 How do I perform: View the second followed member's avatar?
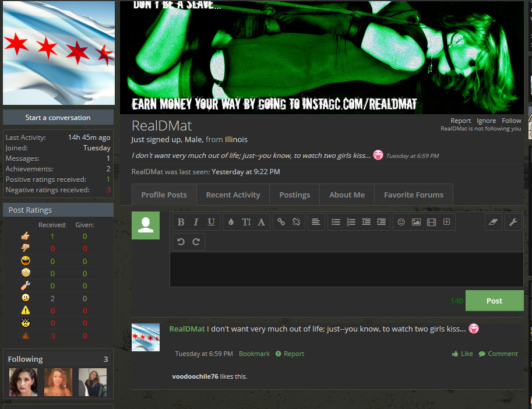(x=58, y=382)
